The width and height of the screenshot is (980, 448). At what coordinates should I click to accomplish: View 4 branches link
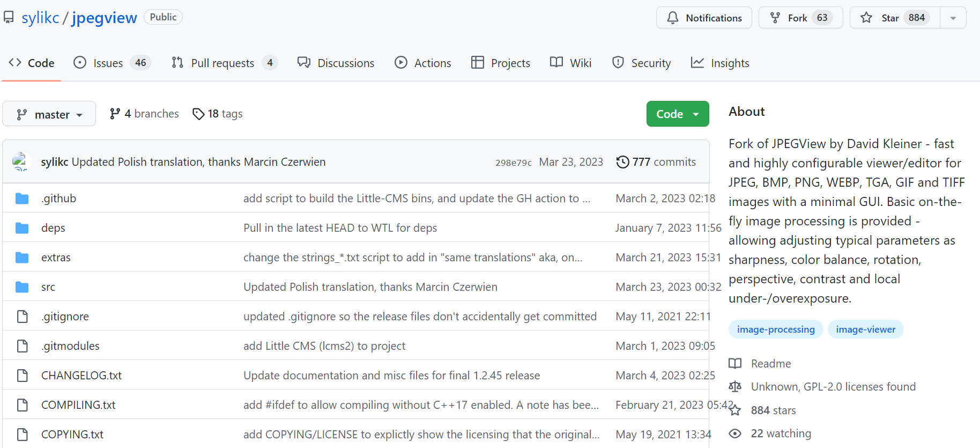(x=144, y=114)
